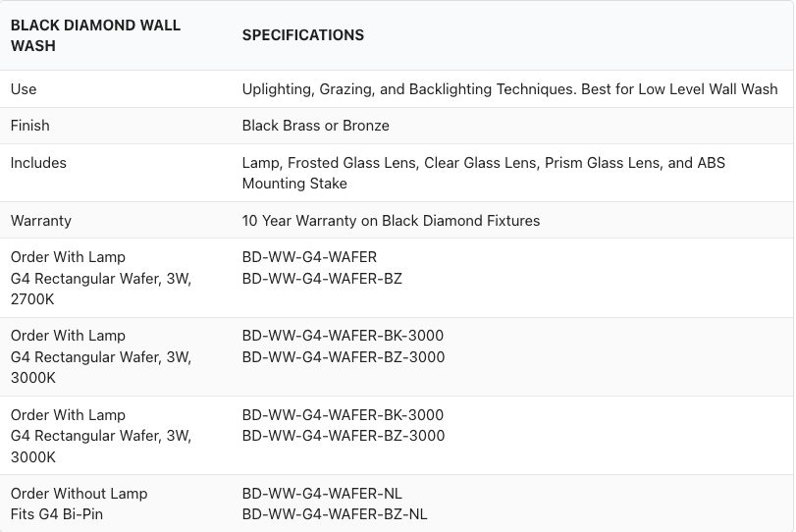Select the BD-WW-G4-WAFER-BZ part number

click(322, 279)
